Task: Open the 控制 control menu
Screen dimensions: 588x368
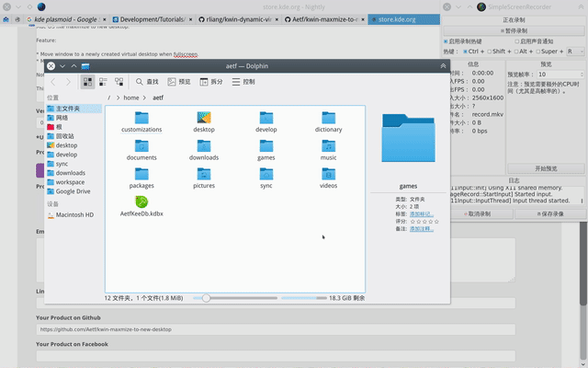Action: click(x=243, y=82)
